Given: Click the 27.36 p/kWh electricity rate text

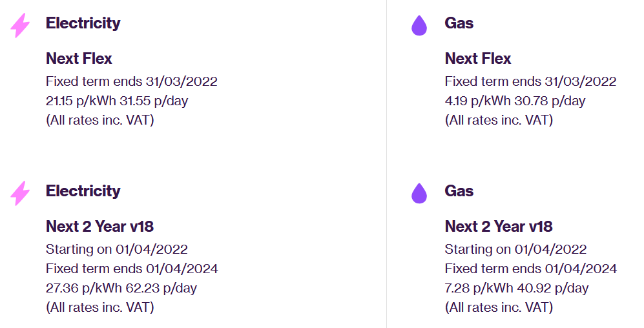Looking at the screenshot, I should click(x=121, y=288).
